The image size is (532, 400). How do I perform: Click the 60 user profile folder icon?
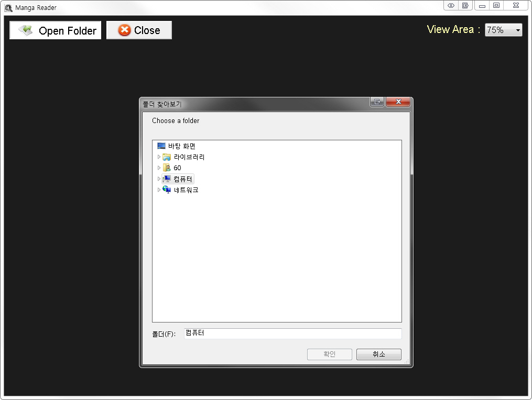pyautogui.click(x=167, y=168)
